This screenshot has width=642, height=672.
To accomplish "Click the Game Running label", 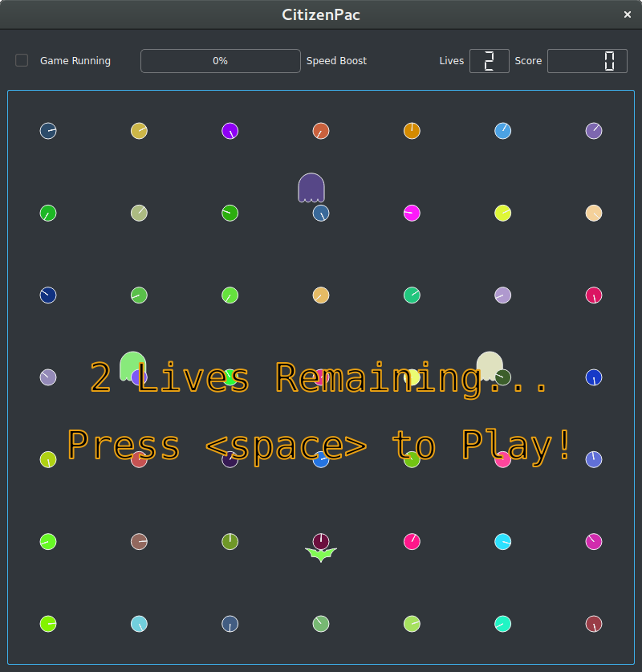I will (x=75, y=61).
